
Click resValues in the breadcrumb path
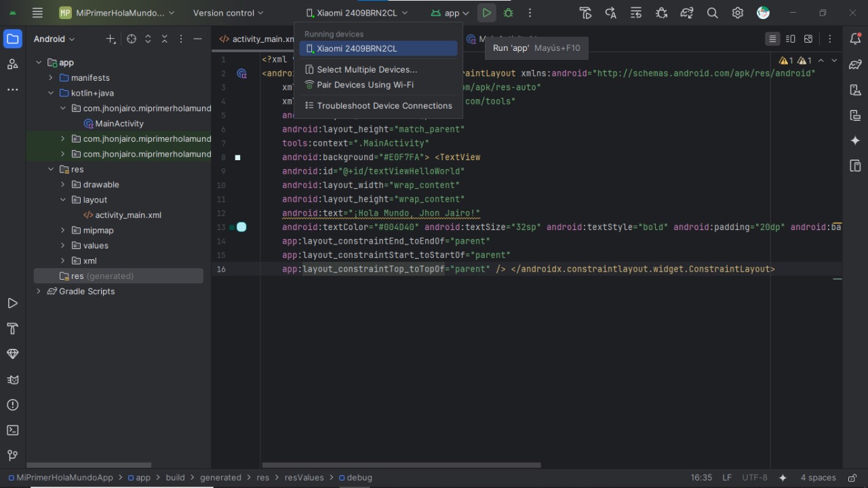click(304, 477)
